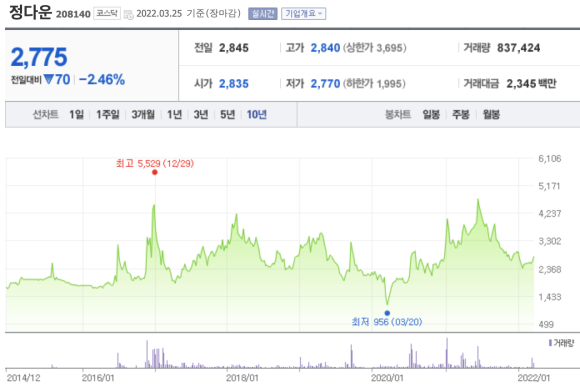Click the blue 최저 956 low marker
This screenshot has height=392, width=580.
click(x=387, y=313)
